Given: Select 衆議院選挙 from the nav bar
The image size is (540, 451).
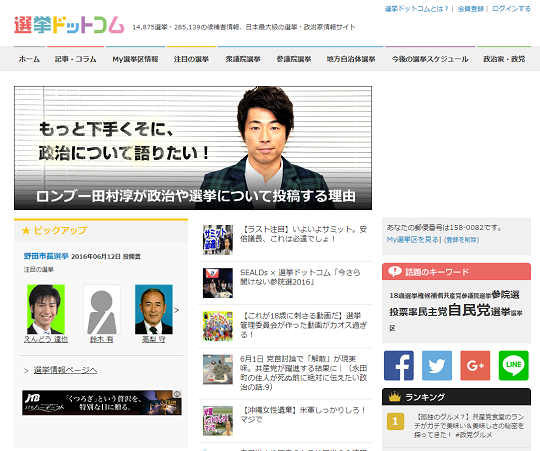Looking at the screenshot, I should pos(243,59).
